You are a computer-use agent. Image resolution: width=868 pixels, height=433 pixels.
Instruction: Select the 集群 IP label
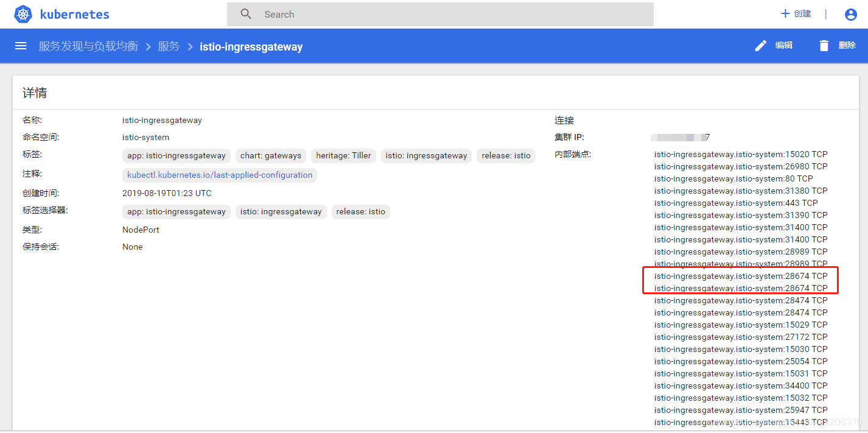(x=569, y=137)
